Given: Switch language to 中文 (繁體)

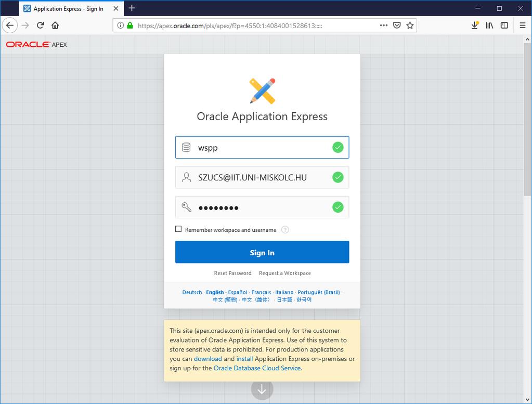Looking at the screenshot, I should click(x=225, y=300).
